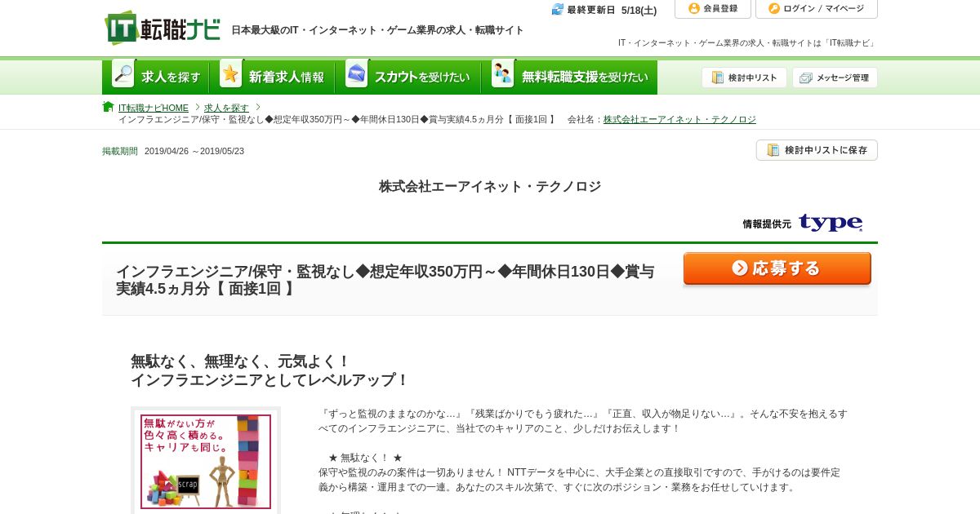This screenshot has height=514, width=980.
Task: Follow the IT転職ナビHOME breadcrumb link
Action: tap(154, 108)
